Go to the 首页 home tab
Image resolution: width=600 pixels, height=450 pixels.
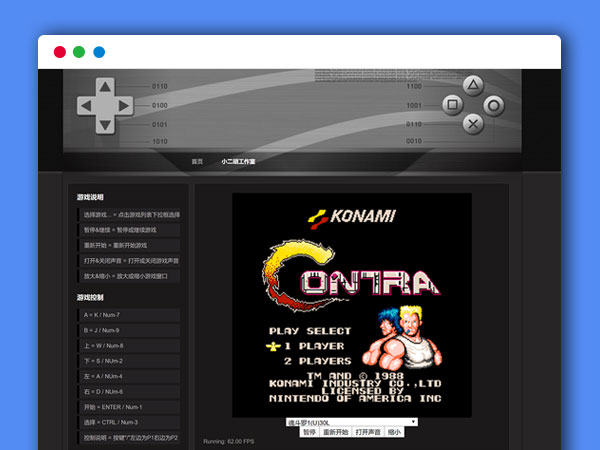coord(197,161)
